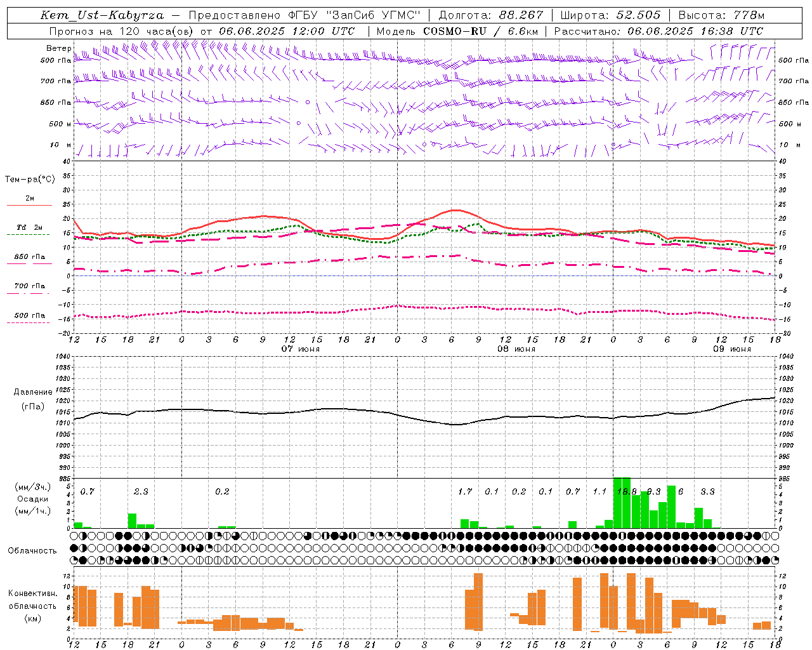Click the 10 м wind level label on left
Screen dimensions: 812x650
60,145
